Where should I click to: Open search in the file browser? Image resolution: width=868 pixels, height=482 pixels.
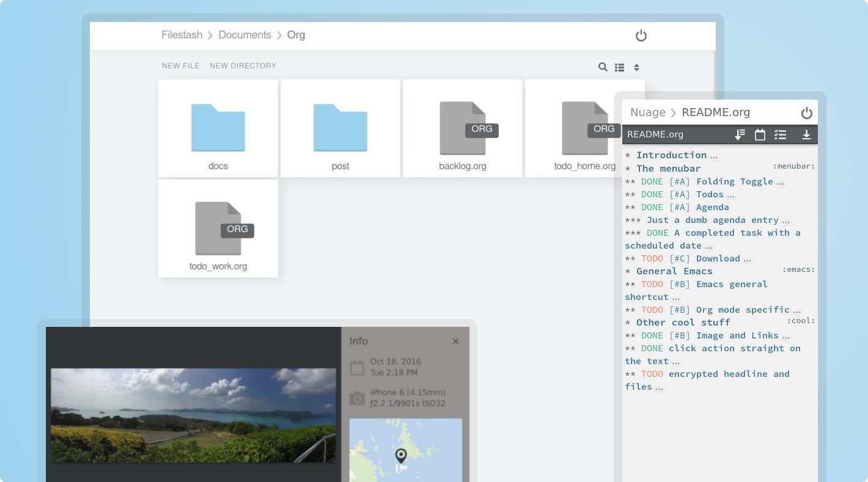[x=602, y=67]
